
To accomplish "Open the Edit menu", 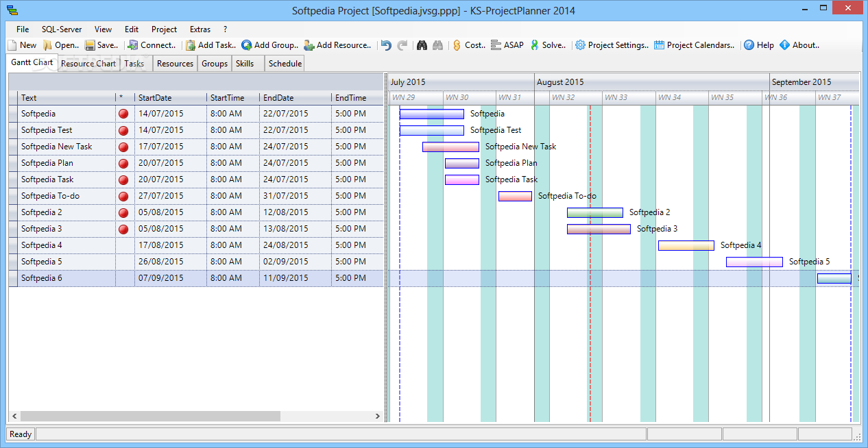I will [132, 29].
